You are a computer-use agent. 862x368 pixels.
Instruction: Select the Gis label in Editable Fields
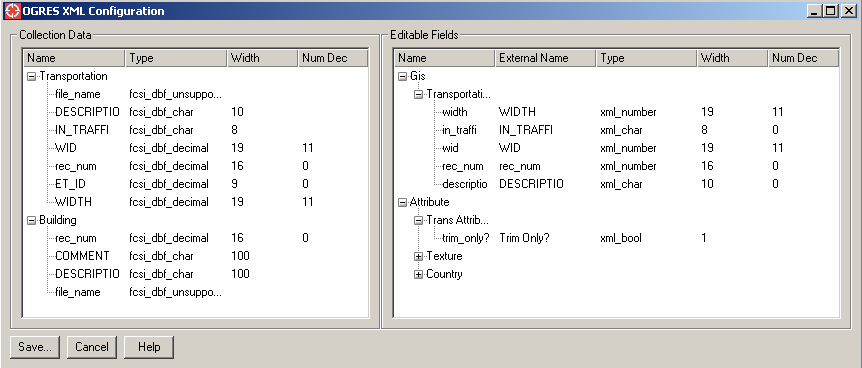pyautogui.click(x=417, y=76)
